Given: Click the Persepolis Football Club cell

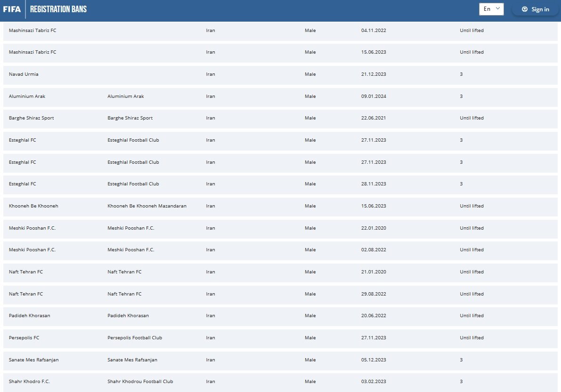Looking at the screenshot, I should tap(134, 338).
